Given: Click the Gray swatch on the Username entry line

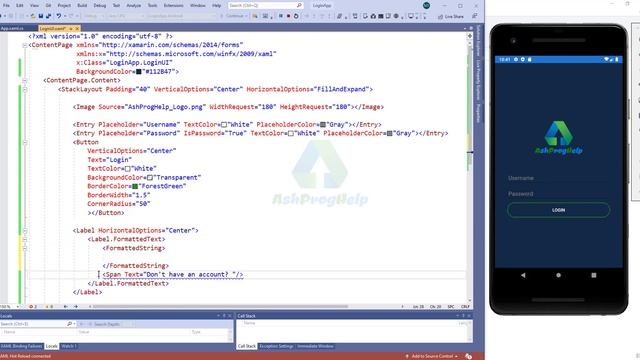Looking at the screenshot, I should pyautogui.click(x=323, y=124).
